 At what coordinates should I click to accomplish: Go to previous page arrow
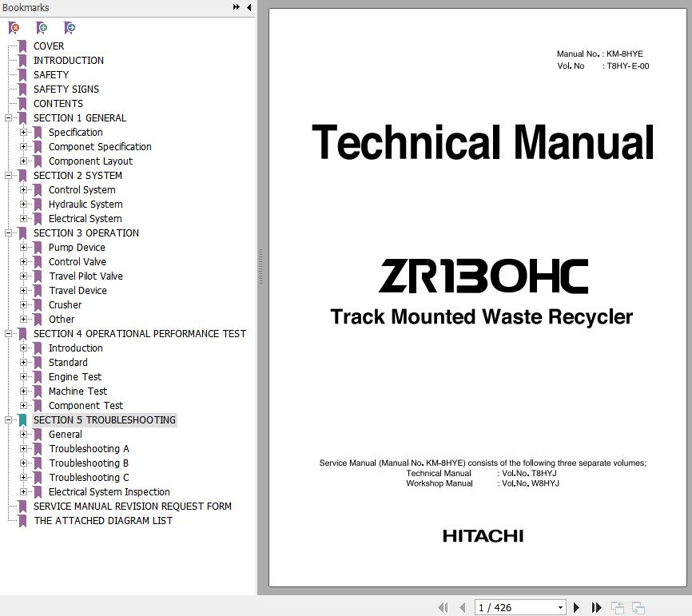pos(462,608)
